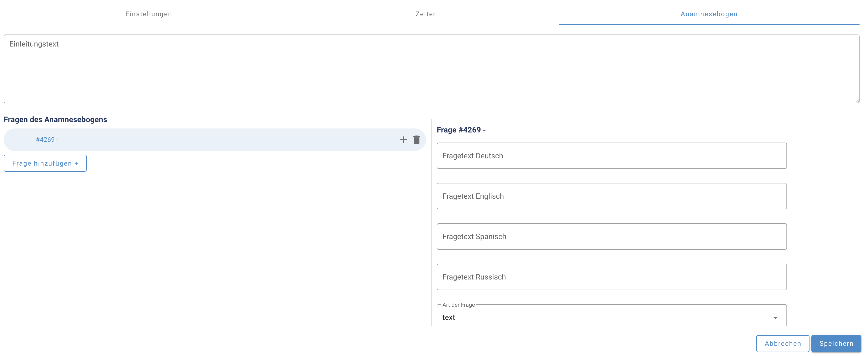This screenshot has width=868, height=357.
Task: Focus the Einleitungstext text area
Action: [x=431, y=69]
